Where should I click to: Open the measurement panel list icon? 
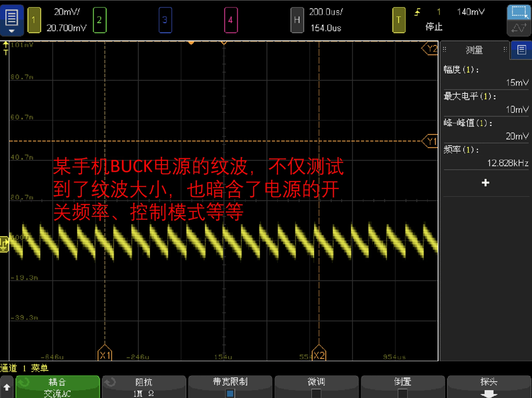pyautogui.click(x=521, y=50)
